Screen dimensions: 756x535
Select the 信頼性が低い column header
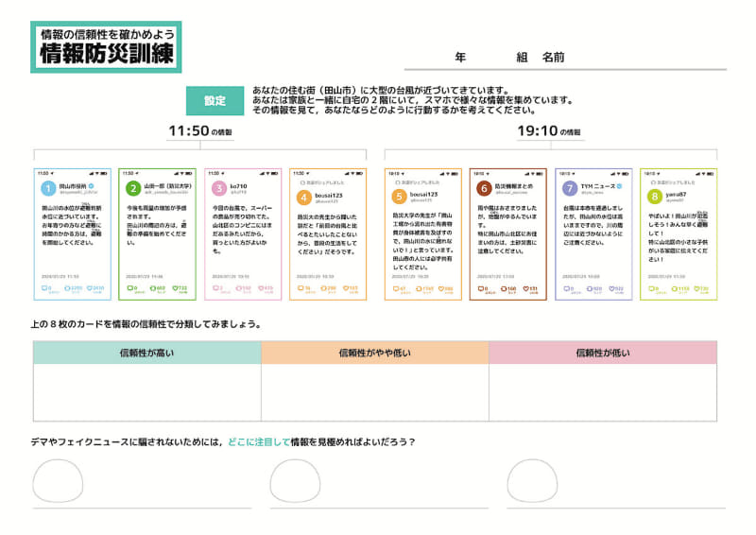(x=603, y=353)
